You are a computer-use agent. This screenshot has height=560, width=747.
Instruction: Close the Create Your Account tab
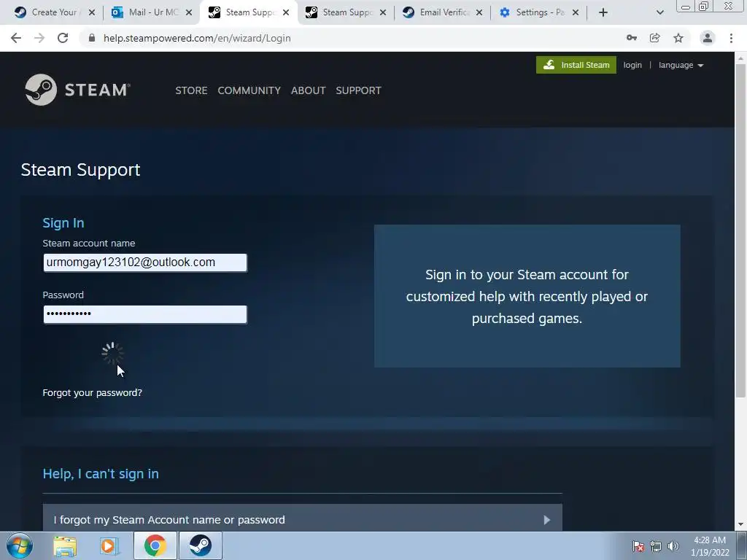(x=92, y=12)
